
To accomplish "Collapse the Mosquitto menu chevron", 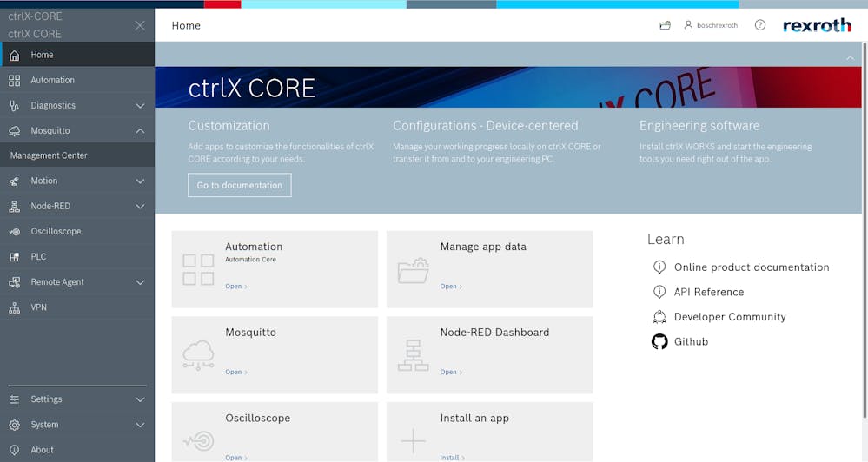I will (x=140, y=130).
